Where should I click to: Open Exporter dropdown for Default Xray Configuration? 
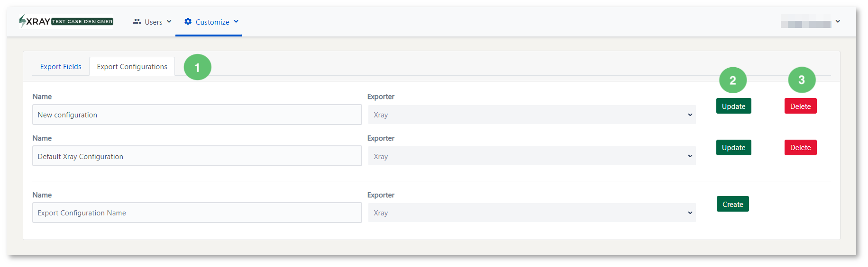(x=532, y=156)
